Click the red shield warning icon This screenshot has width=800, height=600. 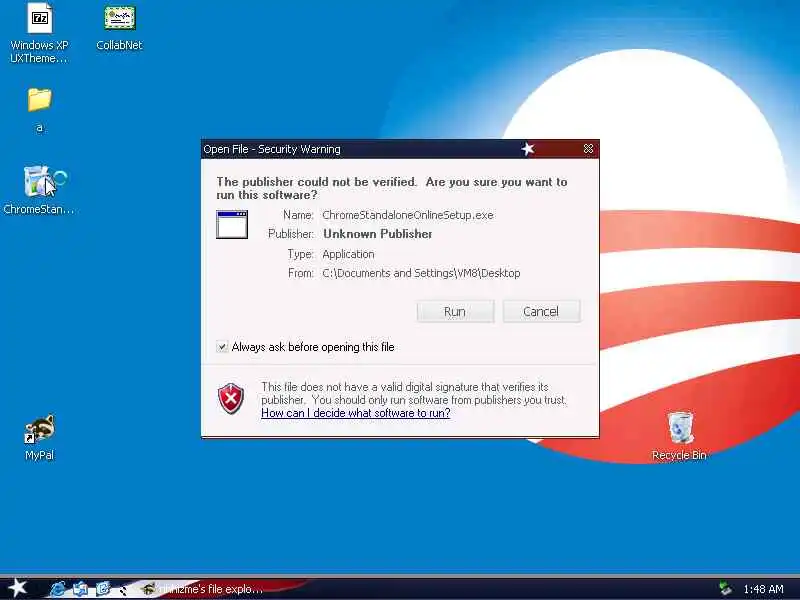coord(231,398)
